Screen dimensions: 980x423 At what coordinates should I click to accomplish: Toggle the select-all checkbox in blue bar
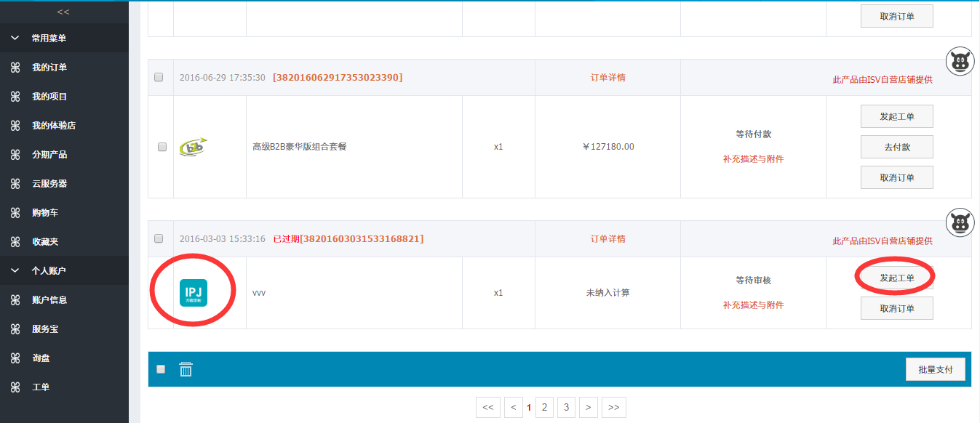tap(161, 369)
